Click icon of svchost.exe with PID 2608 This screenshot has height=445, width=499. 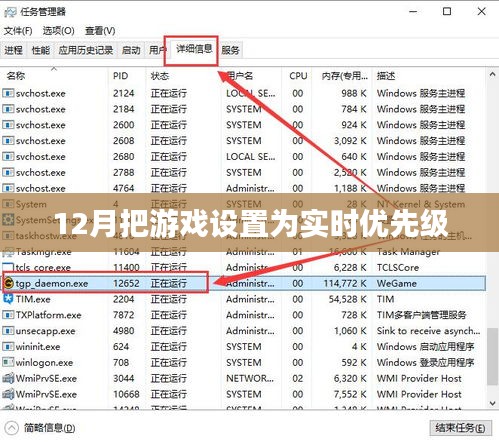[x=8, y=141]
